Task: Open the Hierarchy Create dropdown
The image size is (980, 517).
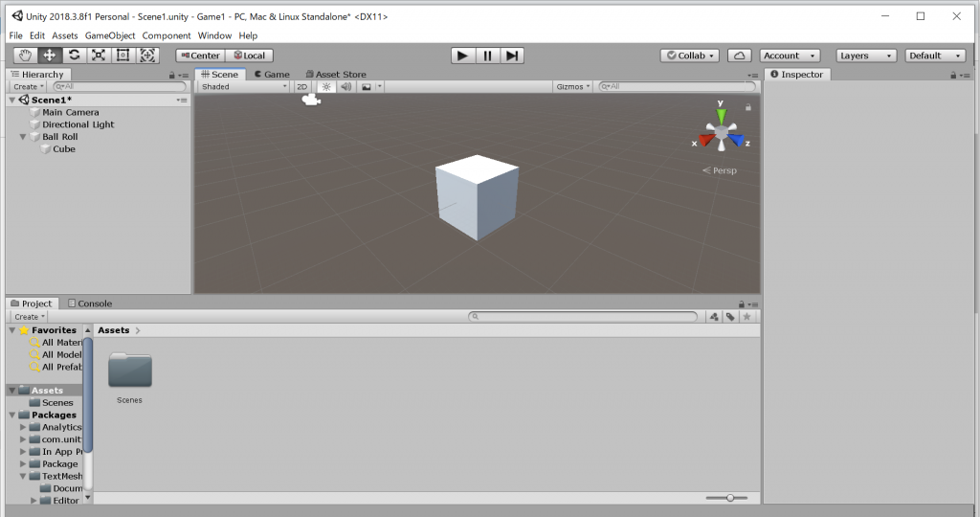Action: click(29, 87)
